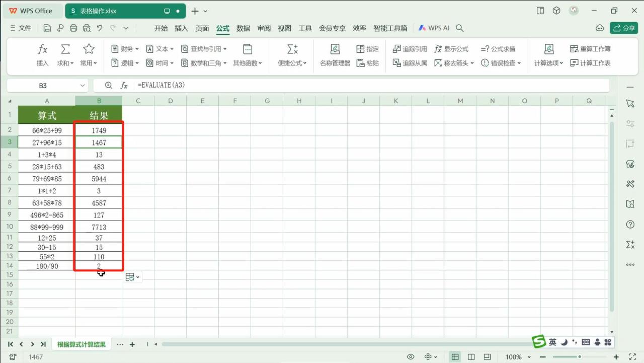Click the Sogou input method S icon
Image resolution: width=644 pixels, height=363 pixels.
tap(539, 341)
